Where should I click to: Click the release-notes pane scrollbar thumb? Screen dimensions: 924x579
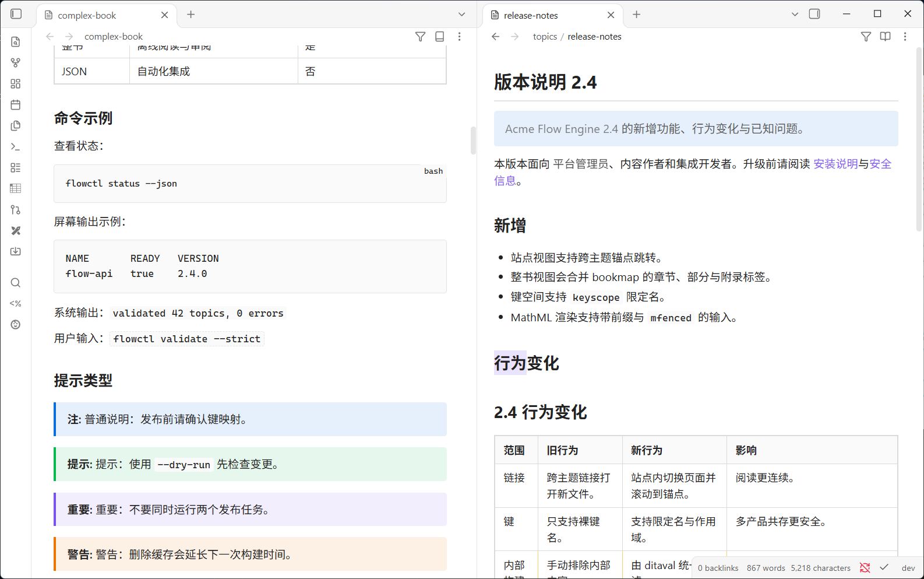point(919,140)
